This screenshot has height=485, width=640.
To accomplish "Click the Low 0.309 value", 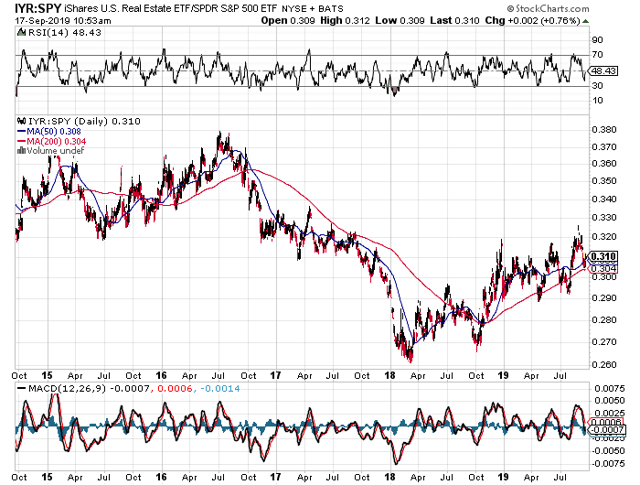I will pos(400,20).
